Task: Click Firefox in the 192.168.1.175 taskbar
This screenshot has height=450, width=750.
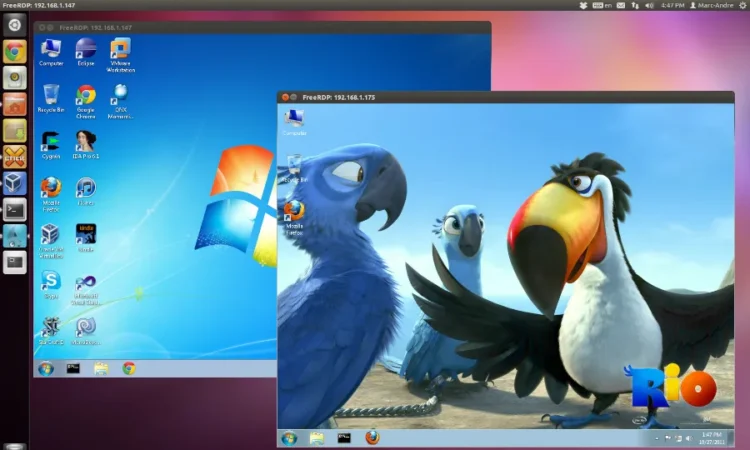Action: tap(372, 438)
